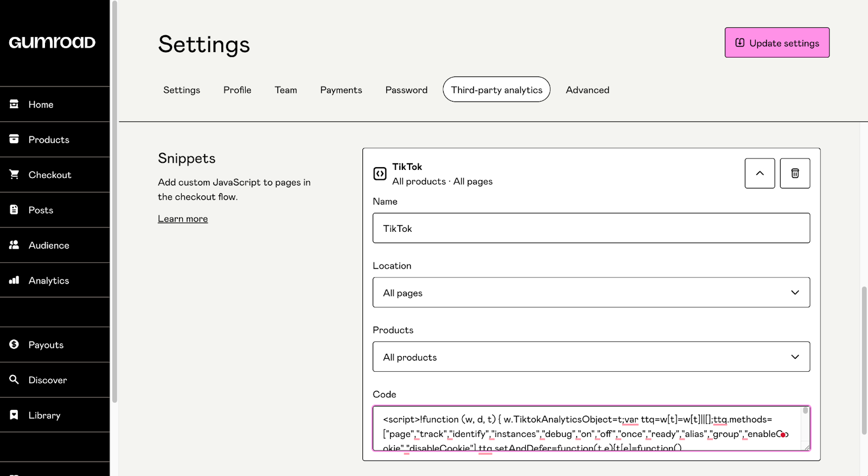Click the Settings page title
This screenshot has height=476, width=868.
pos(204,44)
